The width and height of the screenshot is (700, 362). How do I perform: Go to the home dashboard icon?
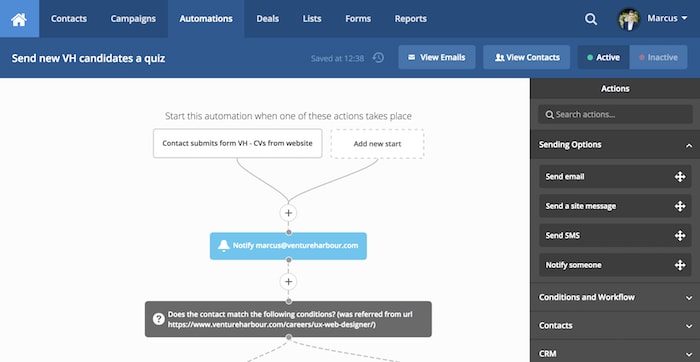point(19,19)
